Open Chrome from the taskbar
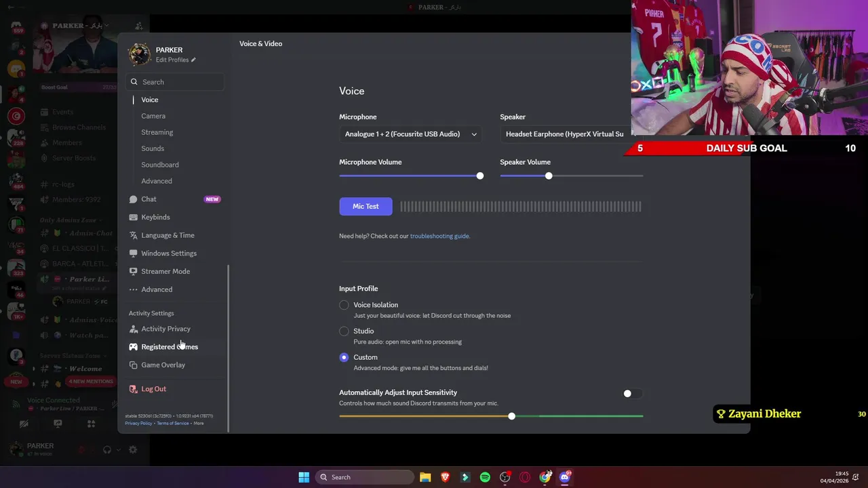 pos(545,477)
